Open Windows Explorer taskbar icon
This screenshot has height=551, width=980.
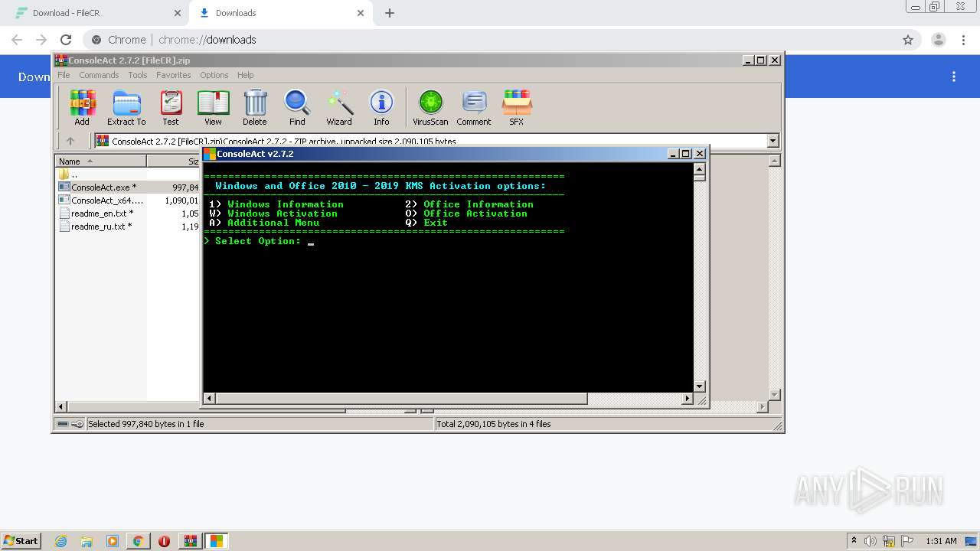pos(87,541)
